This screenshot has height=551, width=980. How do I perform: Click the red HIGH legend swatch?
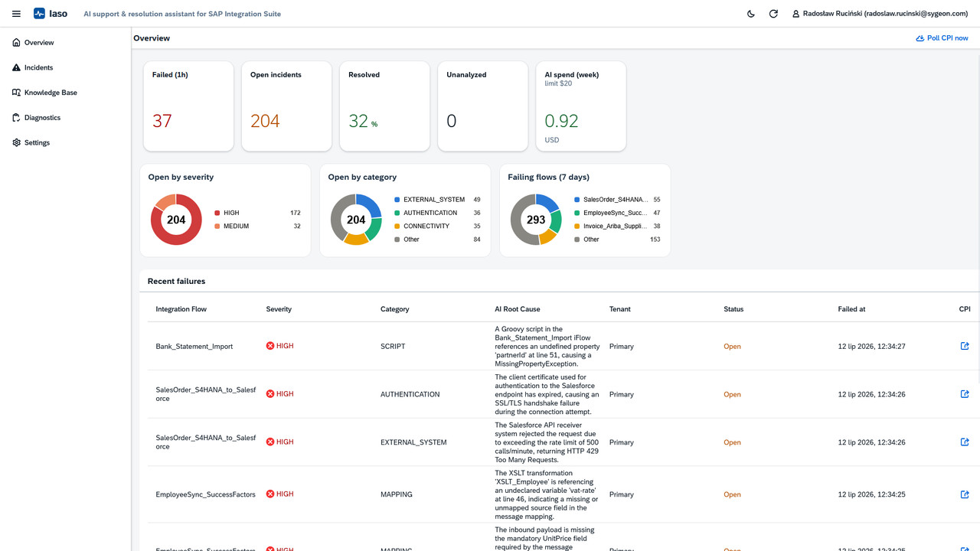pyautogui.click(x=217, y=213)
